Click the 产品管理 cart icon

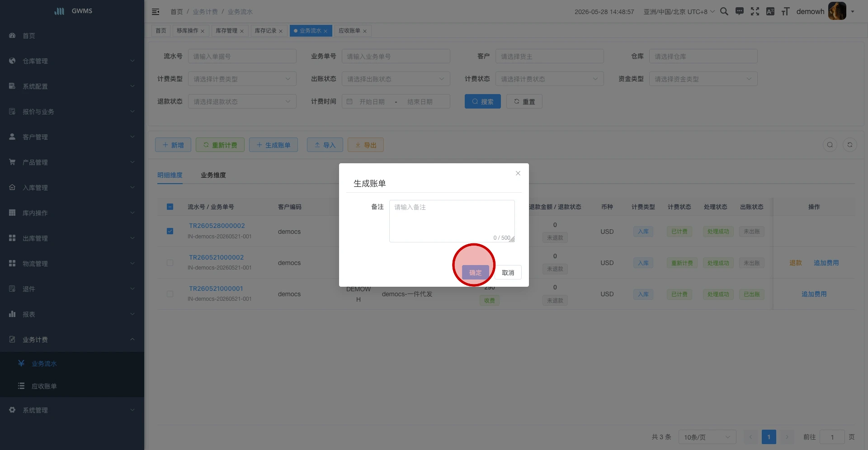coord(12,162)
